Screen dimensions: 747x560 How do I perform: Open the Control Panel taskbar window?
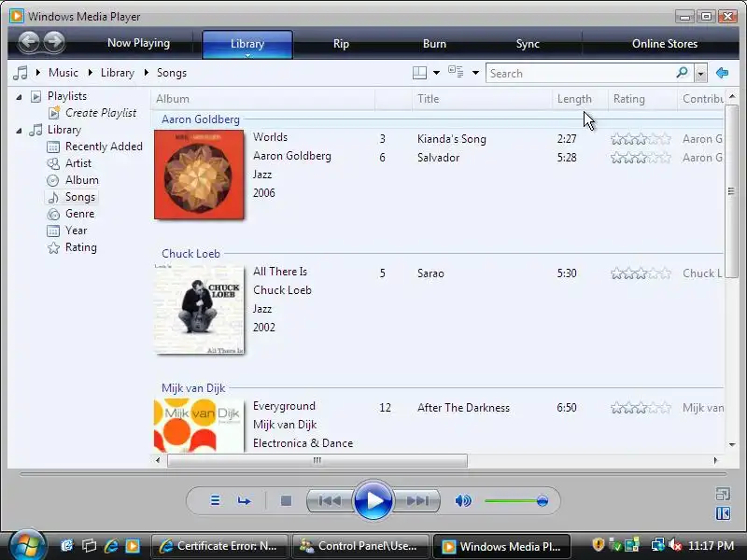click(360, 546)
